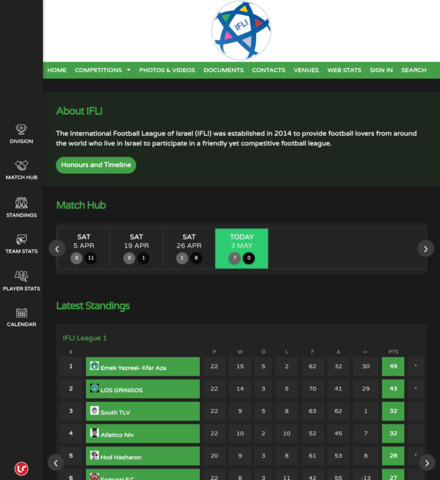Go to previous standings table arrow
The width and height of the screenshot is (440, 480).
[56, 463]
